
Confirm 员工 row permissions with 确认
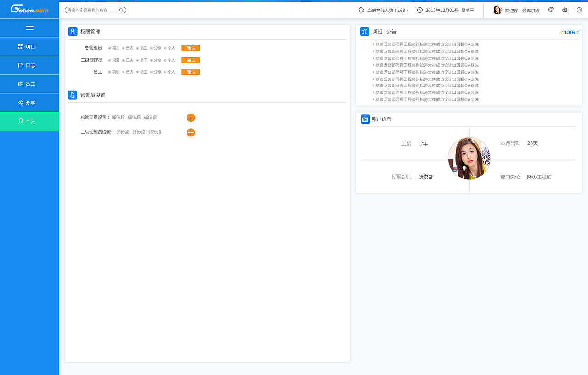point(191,72)
